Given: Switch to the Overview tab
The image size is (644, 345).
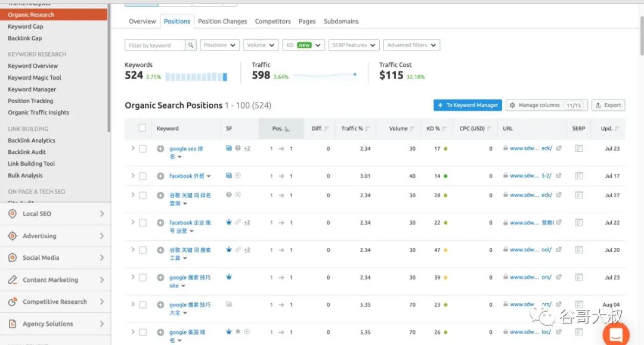Looking at the screenshot, I should [142, 21].
